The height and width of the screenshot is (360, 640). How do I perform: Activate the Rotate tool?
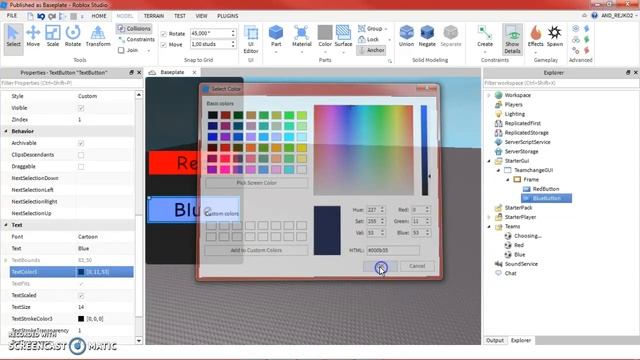pos(73,36)
